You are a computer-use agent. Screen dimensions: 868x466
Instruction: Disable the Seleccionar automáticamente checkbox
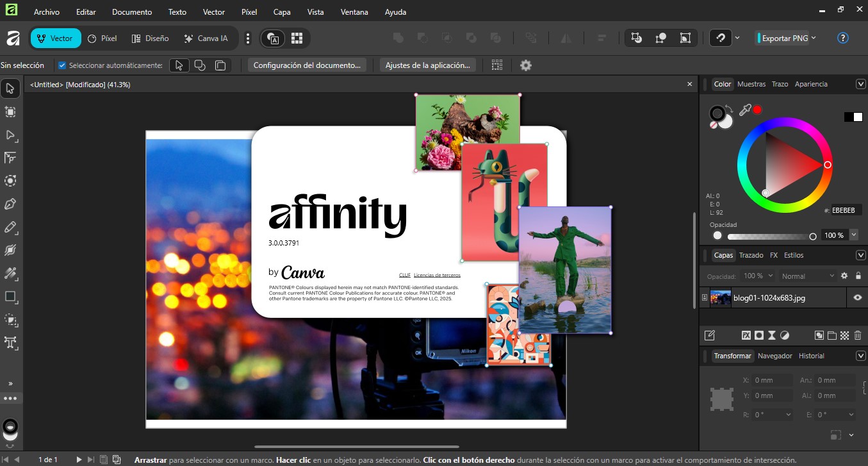pyautogui.click(x=61, y=65)
